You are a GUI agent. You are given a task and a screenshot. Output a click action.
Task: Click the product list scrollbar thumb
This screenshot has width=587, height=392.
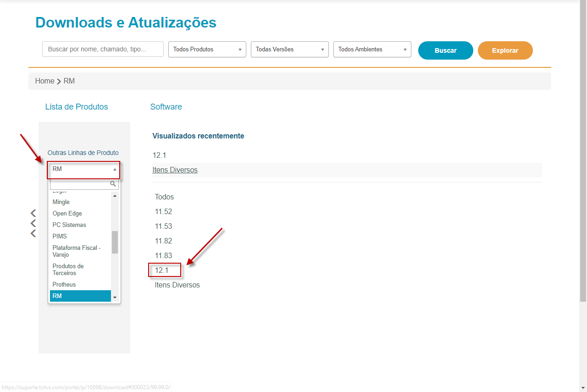(x=115, y=242)
